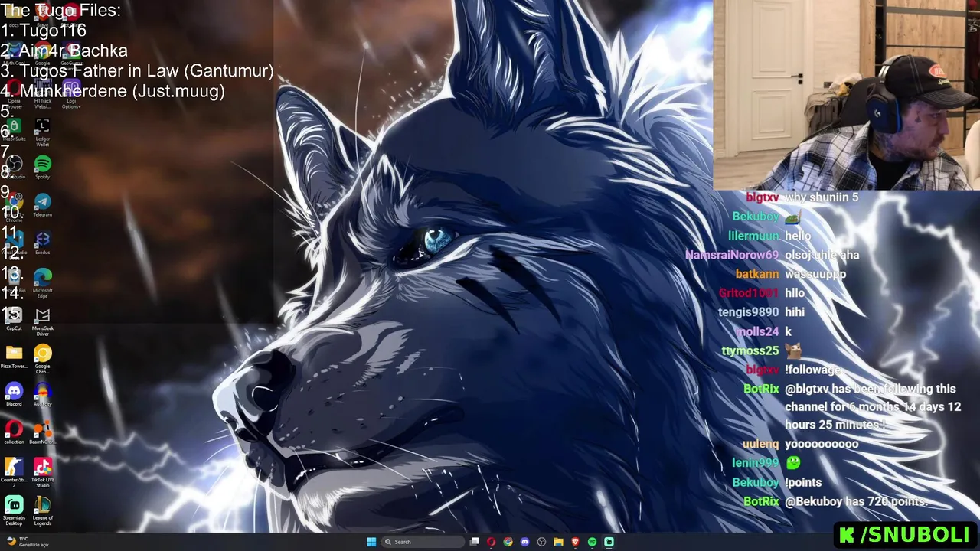Open the Opera Browser desktop icon
Viewport: 980px width, 551px height.
click(14, 93)
